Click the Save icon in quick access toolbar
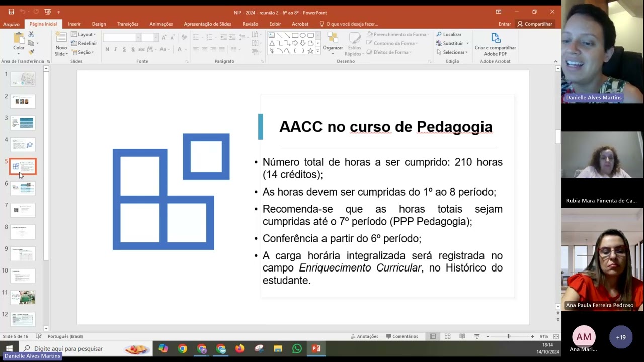644x362 pixels. pyautogui.click(x=11, y=12)
